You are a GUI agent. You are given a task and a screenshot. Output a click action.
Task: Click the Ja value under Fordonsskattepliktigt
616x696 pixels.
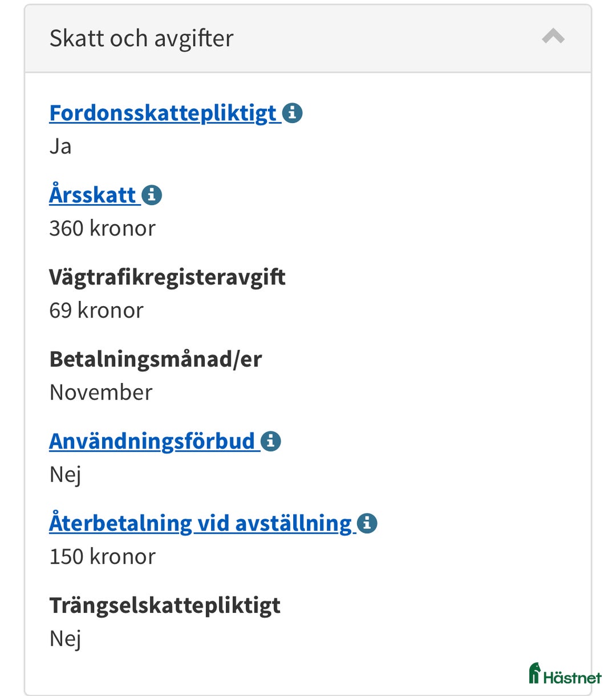pyautogui.click(x=60, y=146)
